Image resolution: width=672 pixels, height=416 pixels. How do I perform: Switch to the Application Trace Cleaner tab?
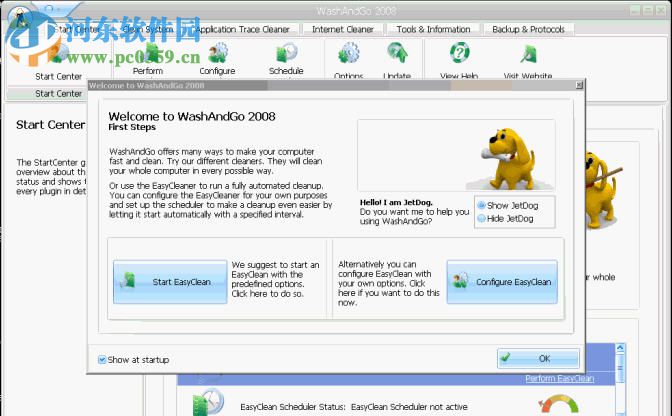click(242, 29)
